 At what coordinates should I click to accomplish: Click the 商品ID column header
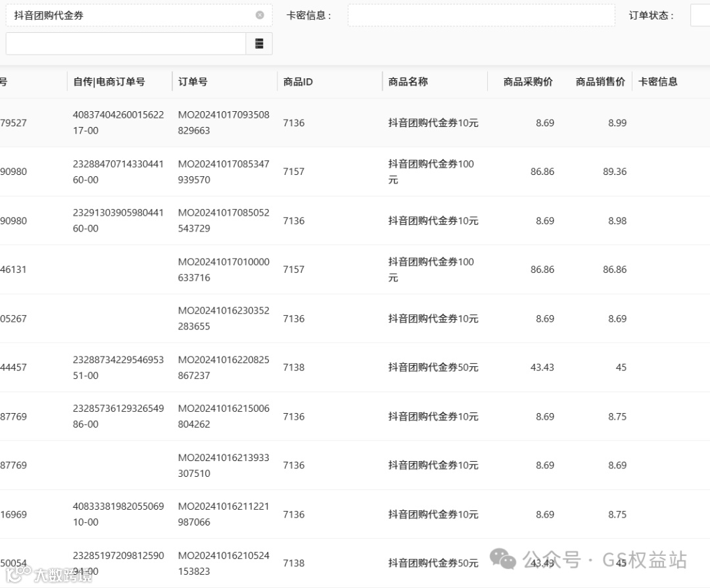[x=298, y=82]
